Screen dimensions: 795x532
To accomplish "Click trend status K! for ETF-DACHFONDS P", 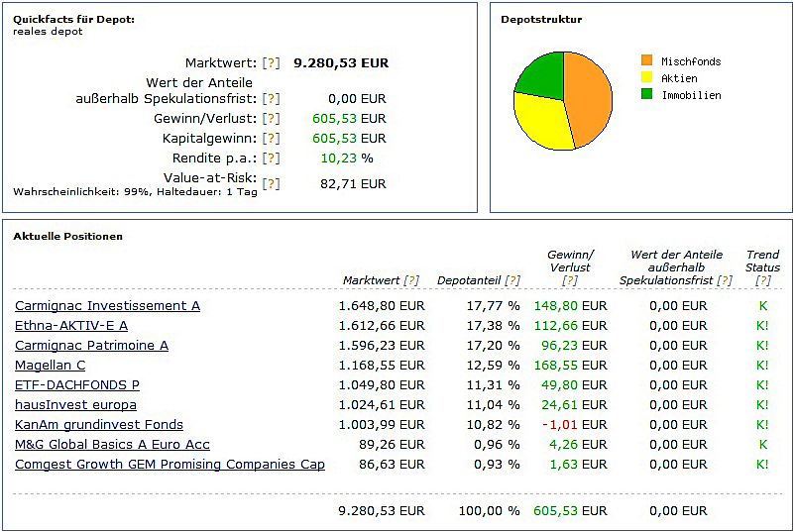I will pos(762,385).
